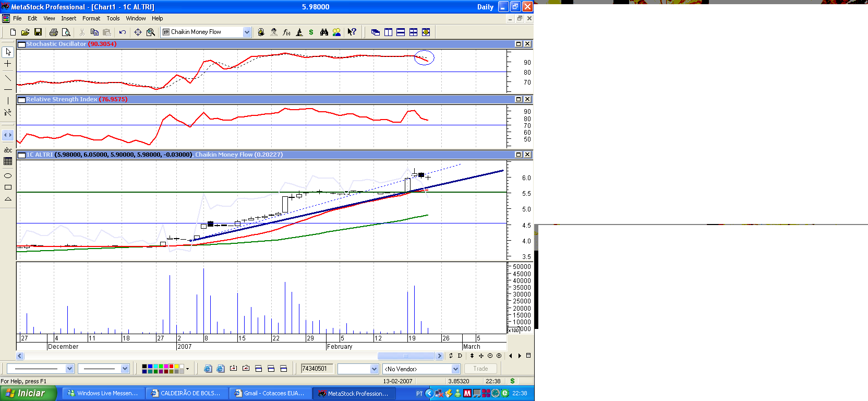
Task: Select the Ellipse drawing tool
Action: [x=8, y=175]
